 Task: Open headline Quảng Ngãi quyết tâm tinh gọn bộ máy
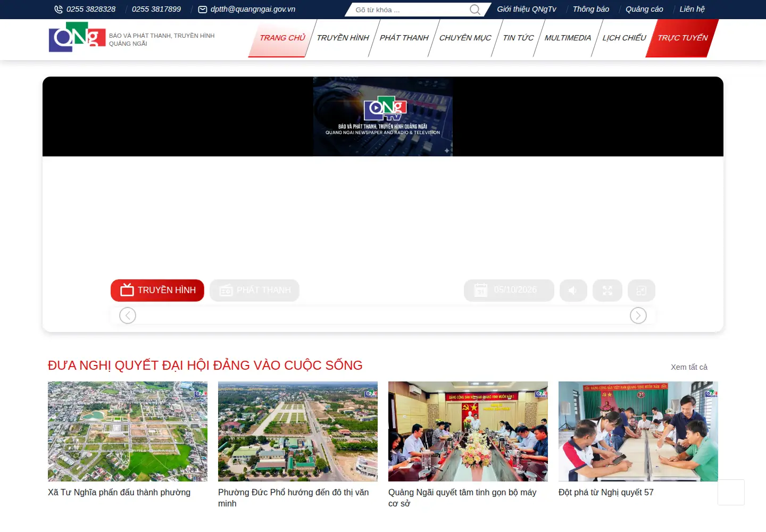(x=462, y=498)
